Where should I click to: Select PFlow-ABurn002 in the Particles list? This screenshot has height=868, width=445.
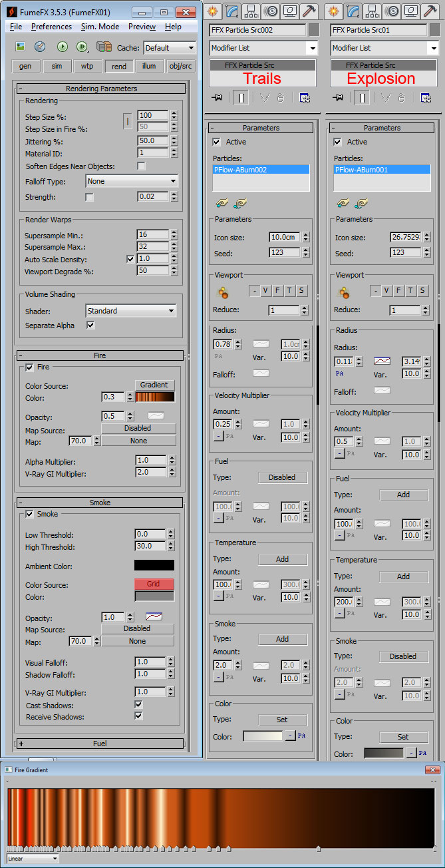[x=261, y=170]
